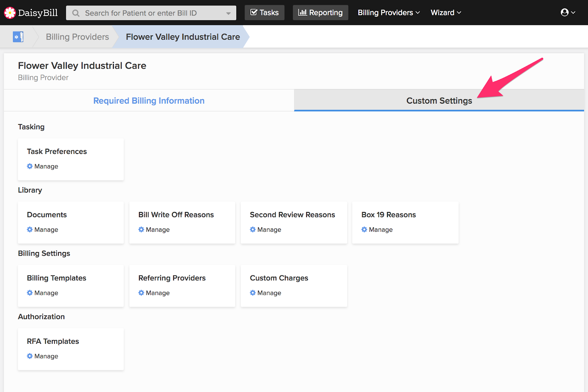Viewport: 588px width, 392px height.
Task: Click the Flower Valley Industrial Care page title
Action: tap(82, 65)
